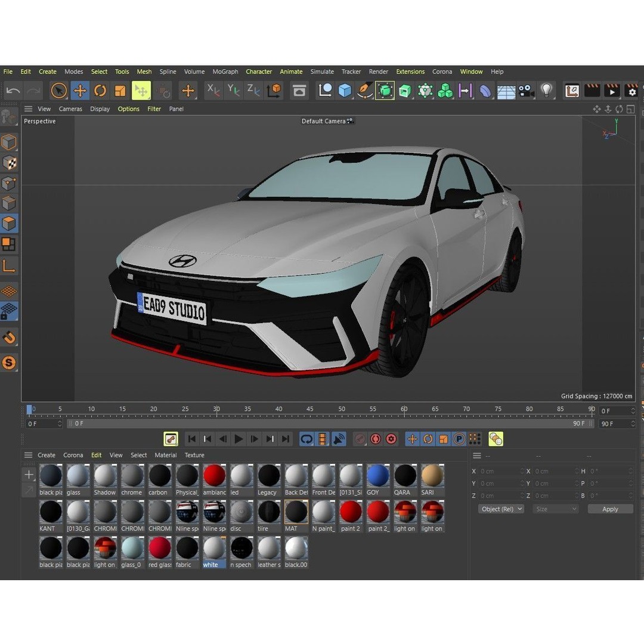This screenshot has height=644, width=644.
Task: Add a Light object (bulb icon)
Action: (546, 91)
